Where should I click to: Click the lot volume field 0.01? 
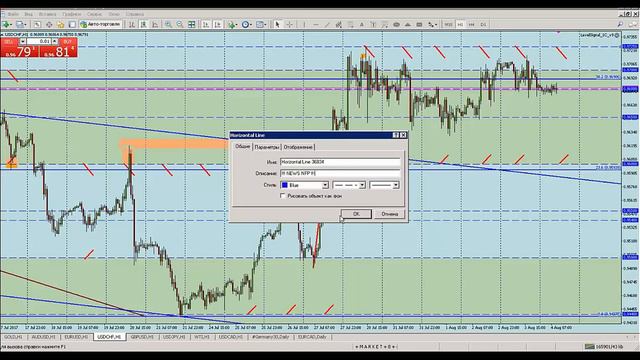pyautogui.click(x=39, y=41)
